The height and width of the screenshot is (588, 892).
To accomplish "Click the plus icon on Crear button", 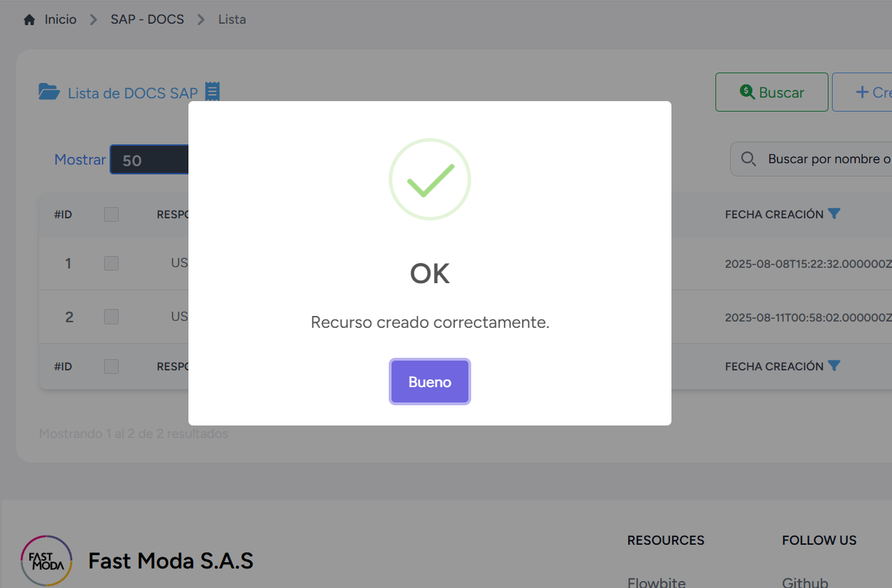I will [x=862, y=92].
